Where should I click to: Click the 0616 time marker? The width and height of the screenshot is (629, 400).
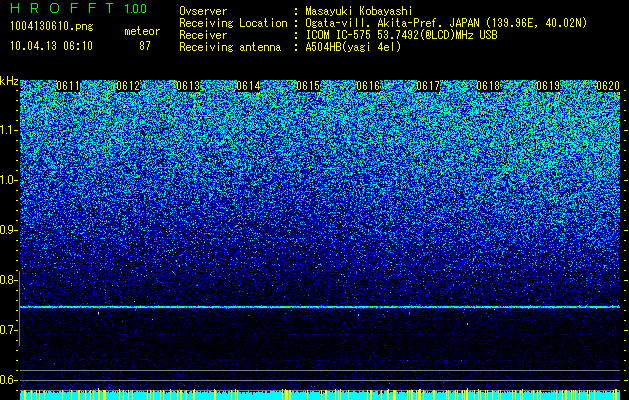368,86
